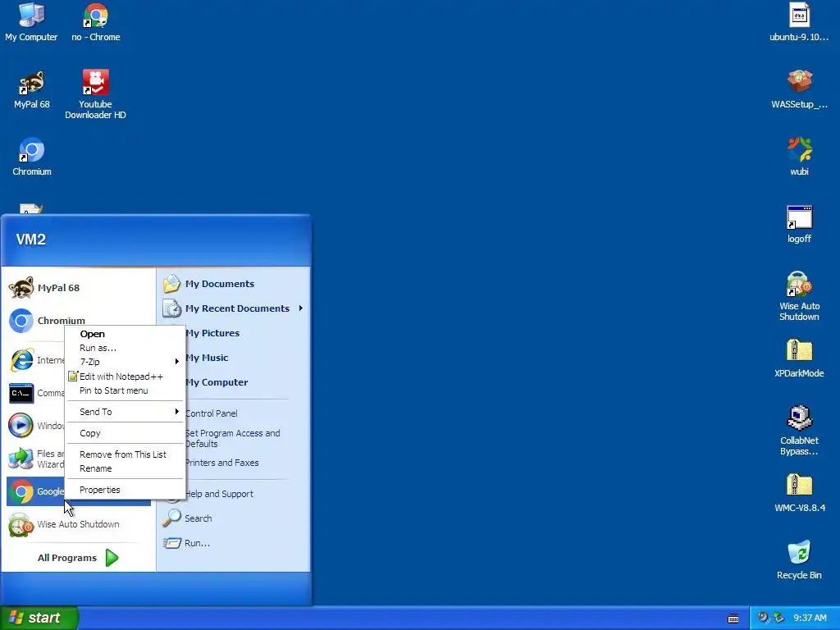Screen dimensions: 840x630
Task: Click Files and Settings Transfer Wizard icon
Action: 21,459
